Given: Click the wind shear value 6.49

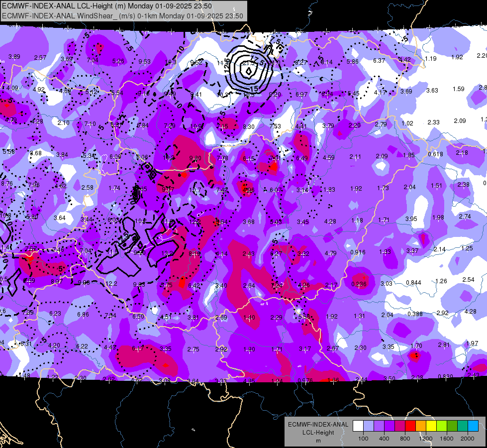Looking at the screenshot, I should (302, 158).
